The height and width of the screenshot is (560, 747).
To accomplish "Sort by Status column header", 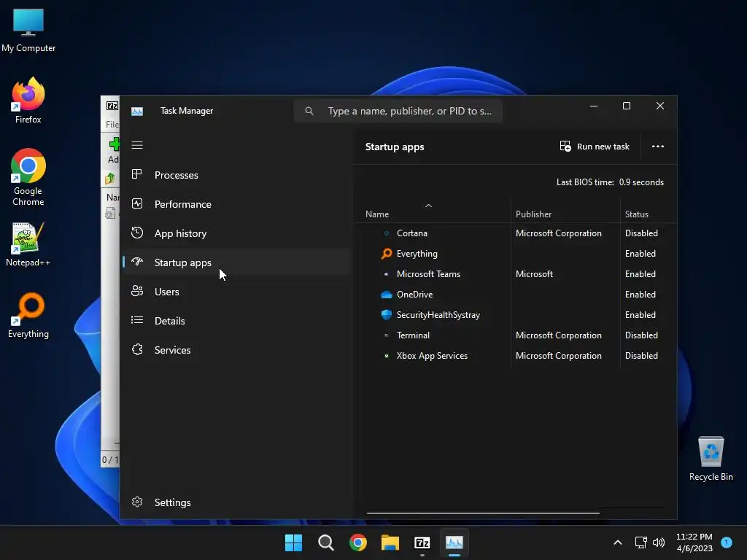I will (x=636, y=214).
